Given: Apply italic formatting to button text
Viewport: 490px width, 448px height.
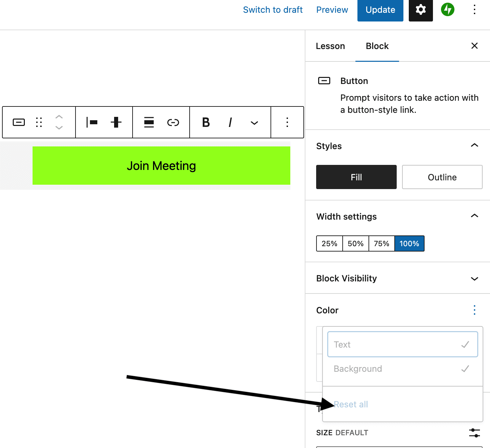Looking at the screenshot, I should click(x=230, y=122).
